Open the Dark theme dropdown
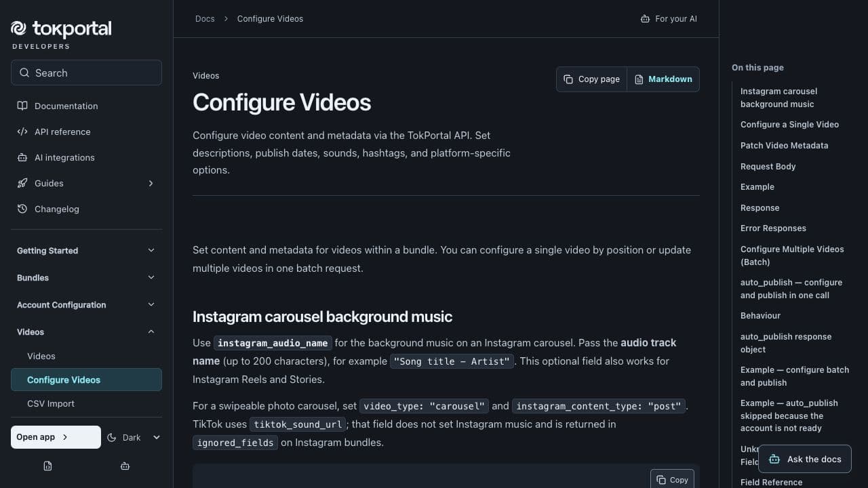The width and height of the screenshot is (868, 488). [x=134, y=438]
